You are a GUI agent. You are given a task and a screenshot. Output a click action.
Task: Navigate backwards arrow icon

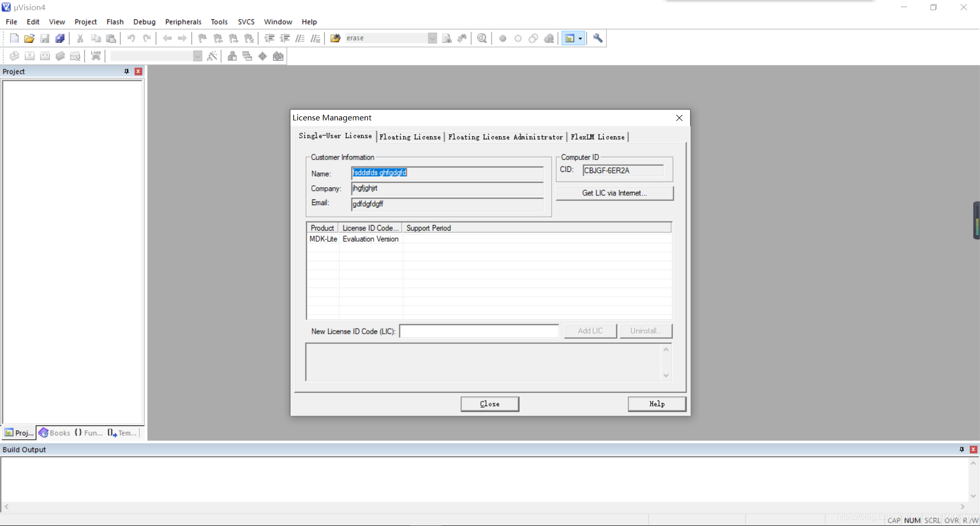click(x=167, y=38)
